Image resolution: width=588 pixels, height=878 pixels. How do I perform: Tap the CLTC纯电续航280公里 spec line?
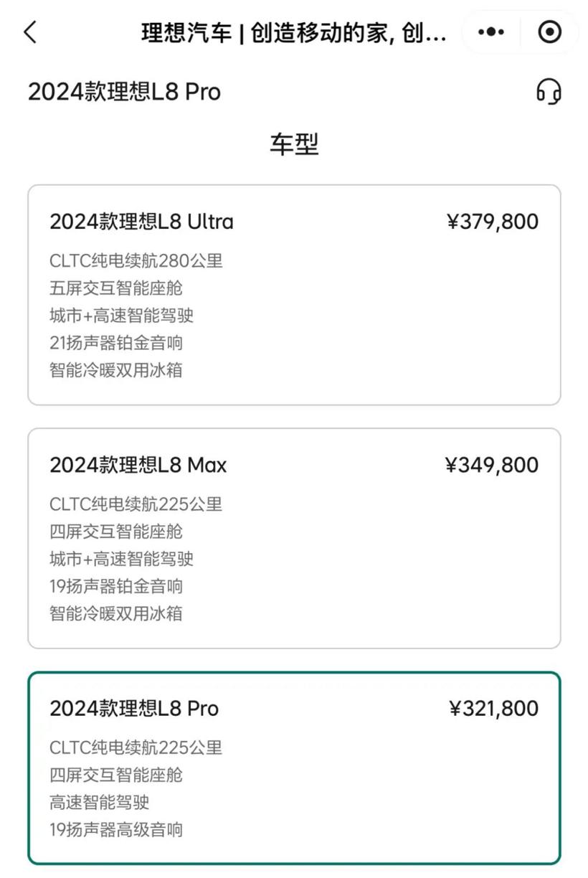click(x=136, y=260)
